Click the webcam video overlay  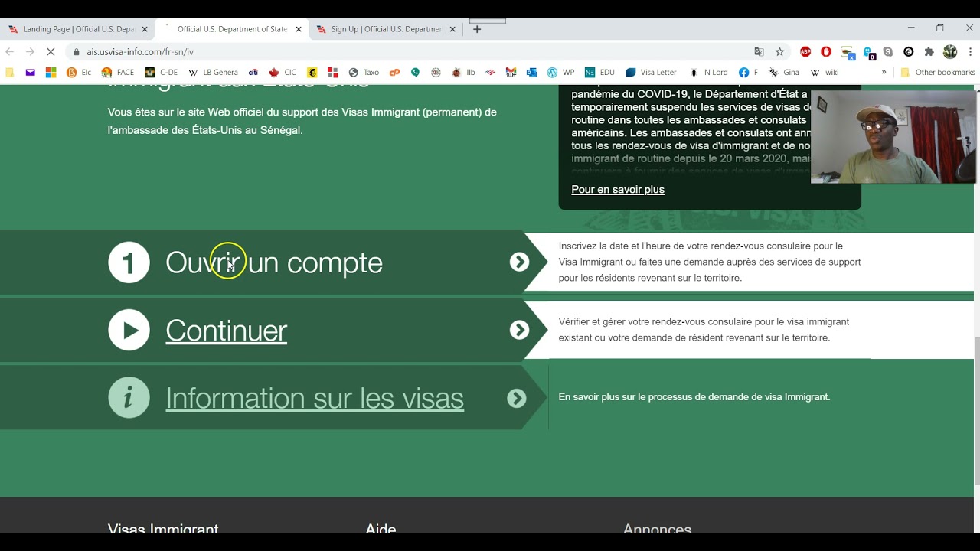pos(893,137)
